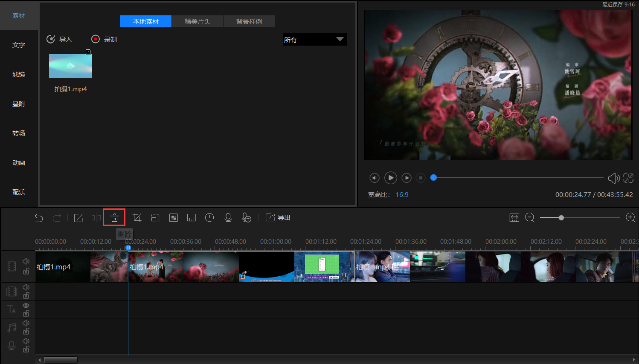Mute the music track
The height and width of the screenshot is (364, 639).
pyautogui.click(x=26, y=324)
